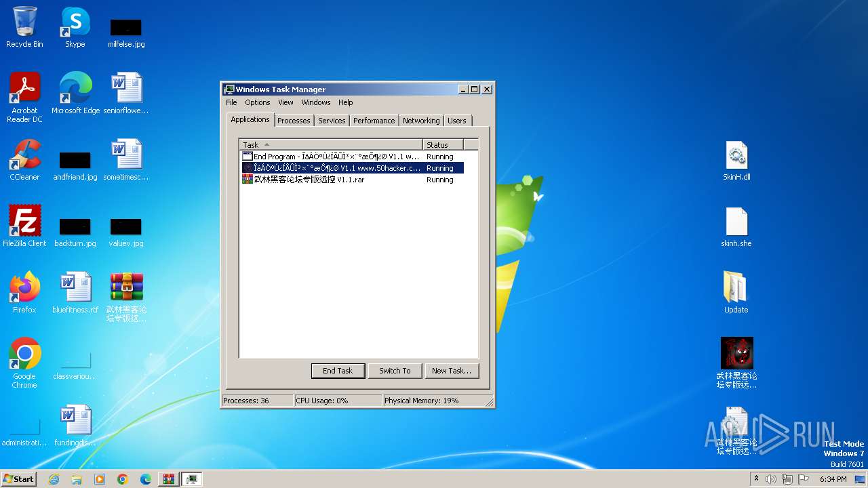Viewport: 868px width, 488px height.
Task: Open the Windows menu in Task Manager
Action: [x=316, y=102]
